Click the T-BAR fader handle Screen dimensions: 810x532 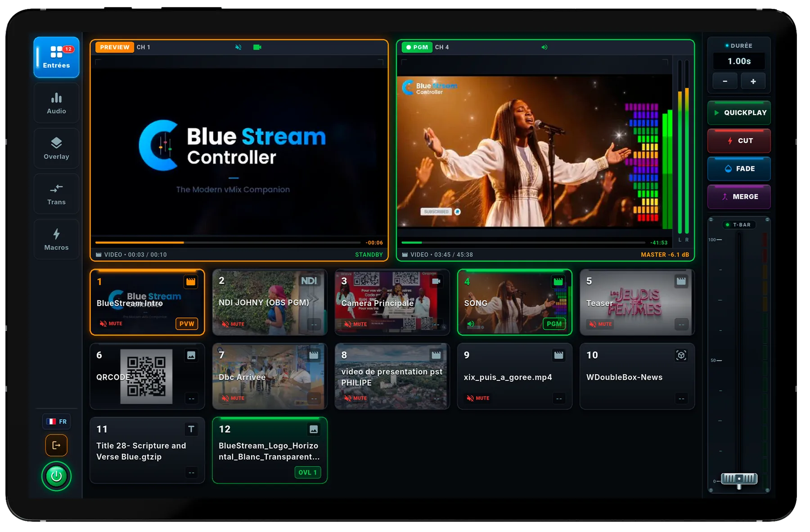pyautogui.click(x=739, y=478)
